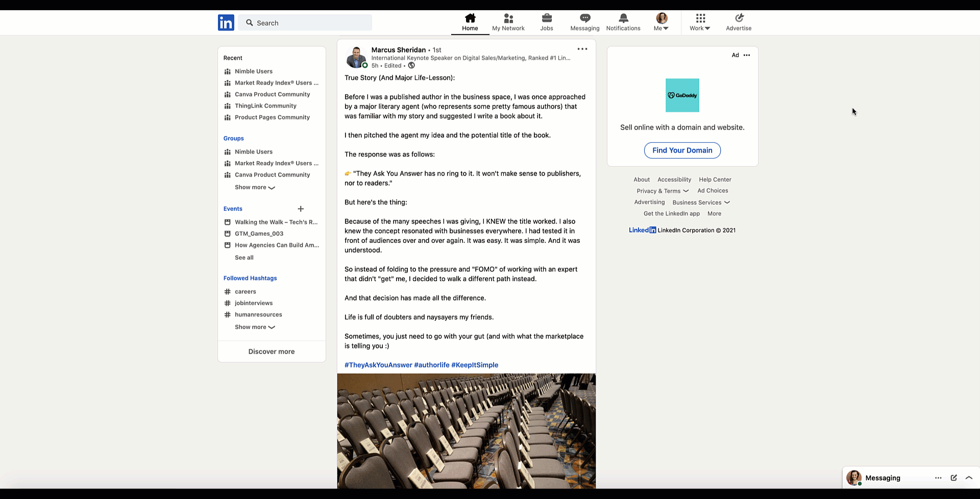Add a new event with the plus icon

click(x=301, y=209)
